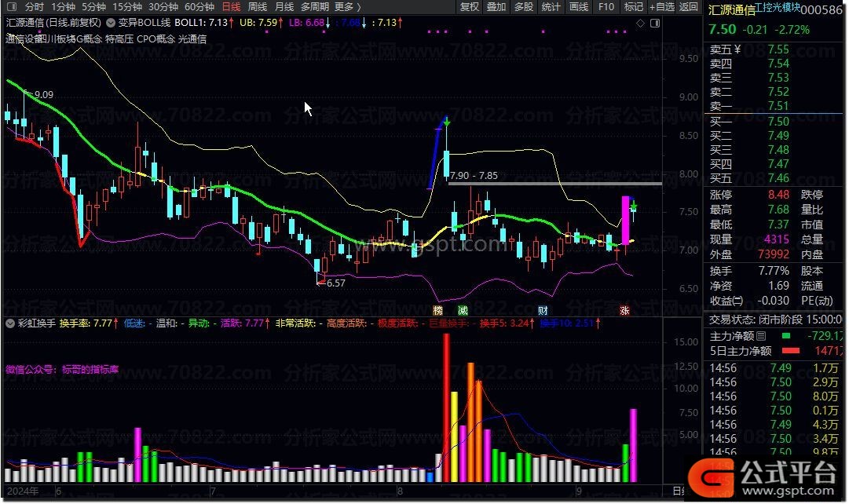The width and height of the screenshot is (849, 504).
Task: Click the 2024年 label on time axis
Action: 23,491
